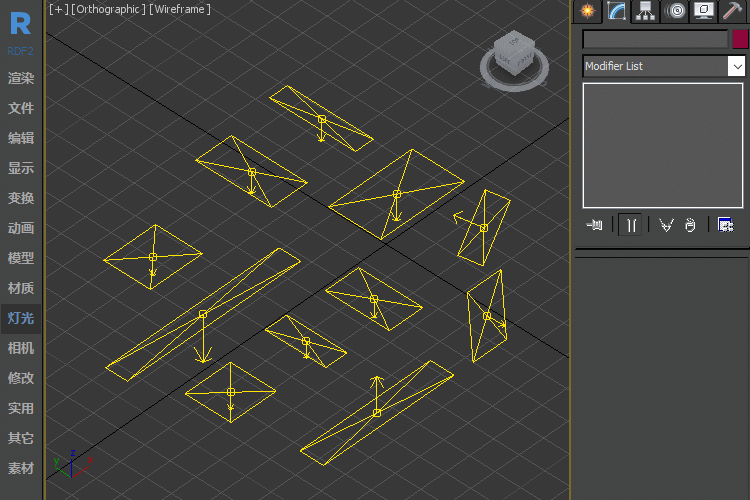Click the Pin Stack icon
This screenshot has height=500, width=750.
[x=595, y=224]
